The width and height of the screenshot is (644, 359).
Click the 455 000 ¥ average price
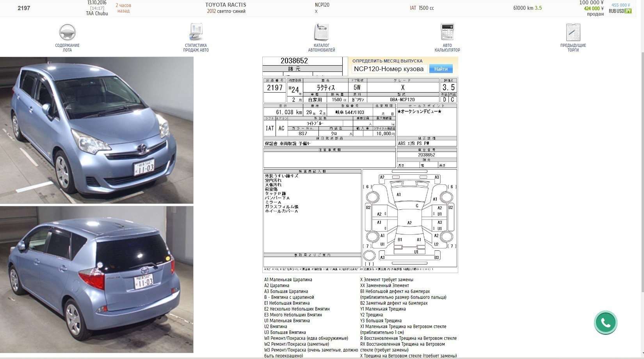621,5
